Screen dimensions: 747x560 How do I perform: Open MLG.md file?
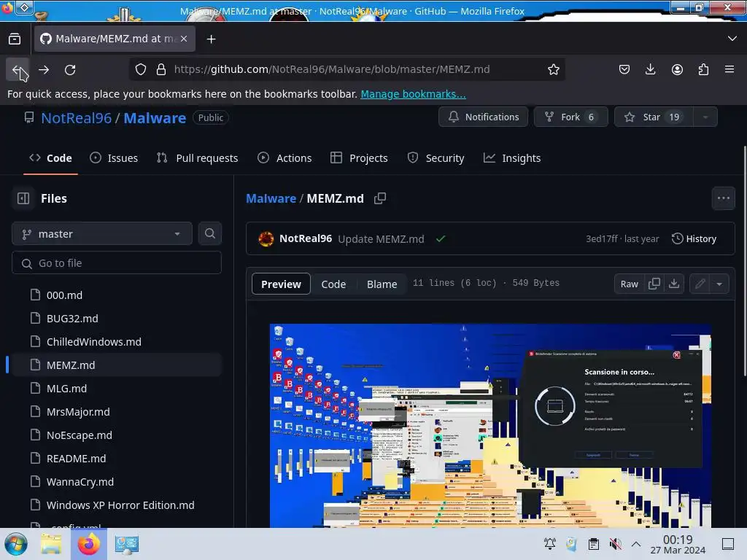coord(66,389)
